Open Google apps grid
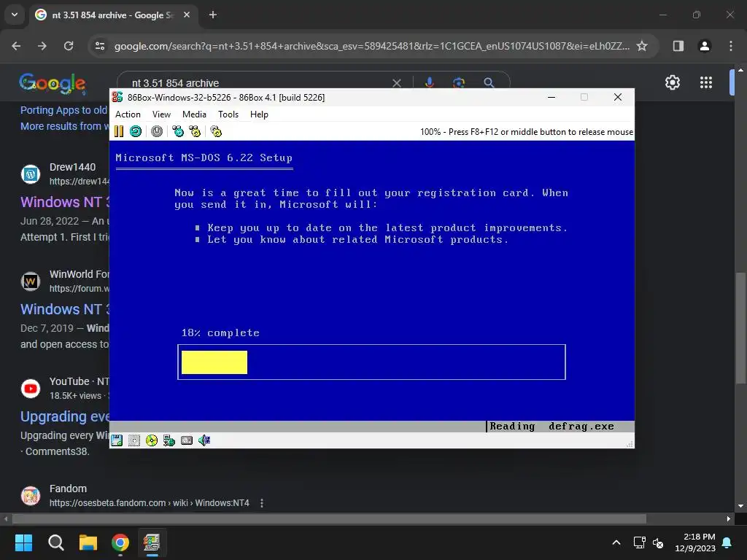 706,82
